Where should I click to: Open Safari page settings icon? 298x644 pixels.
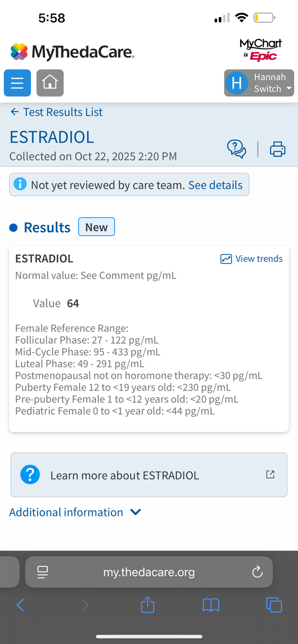[43, 572]
